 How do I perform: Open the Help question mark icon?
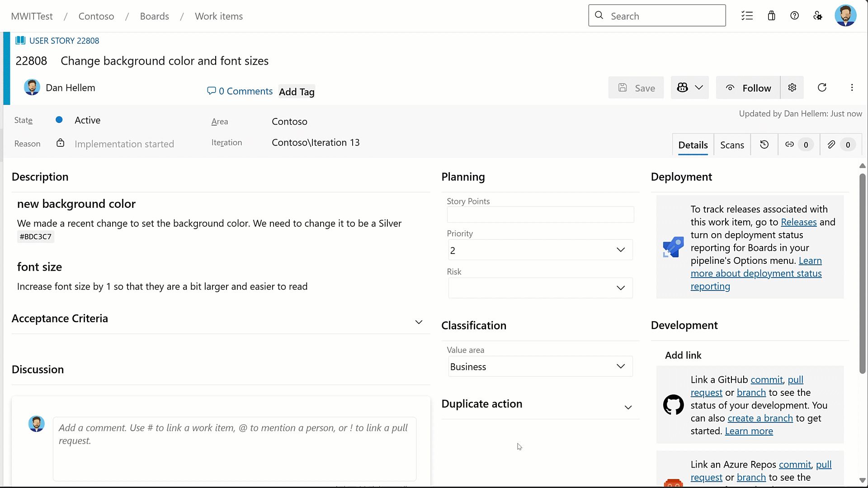point(794,16)
